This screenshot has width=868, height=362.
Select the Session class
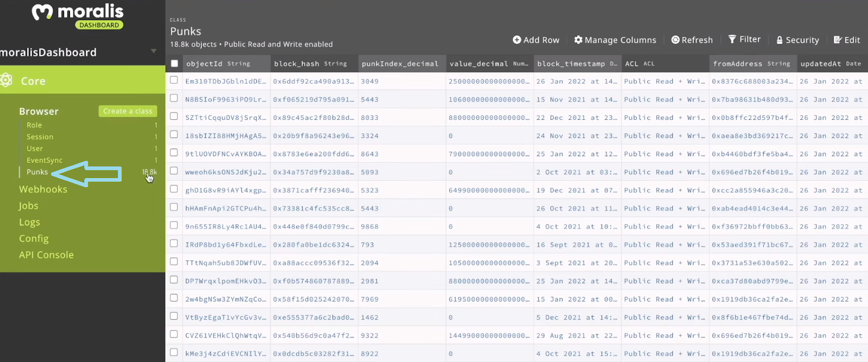[40, 137]
